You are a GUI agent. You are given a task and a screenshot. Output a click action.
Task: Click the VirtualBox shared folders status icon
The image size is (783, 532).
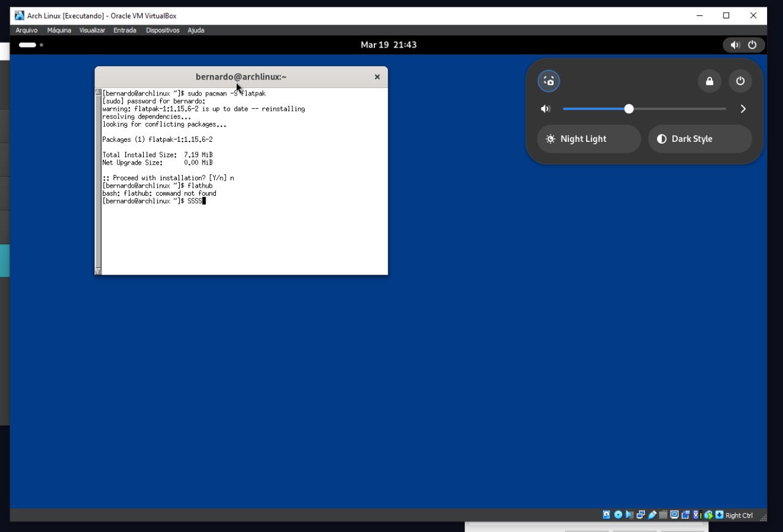tap(663, 515)
